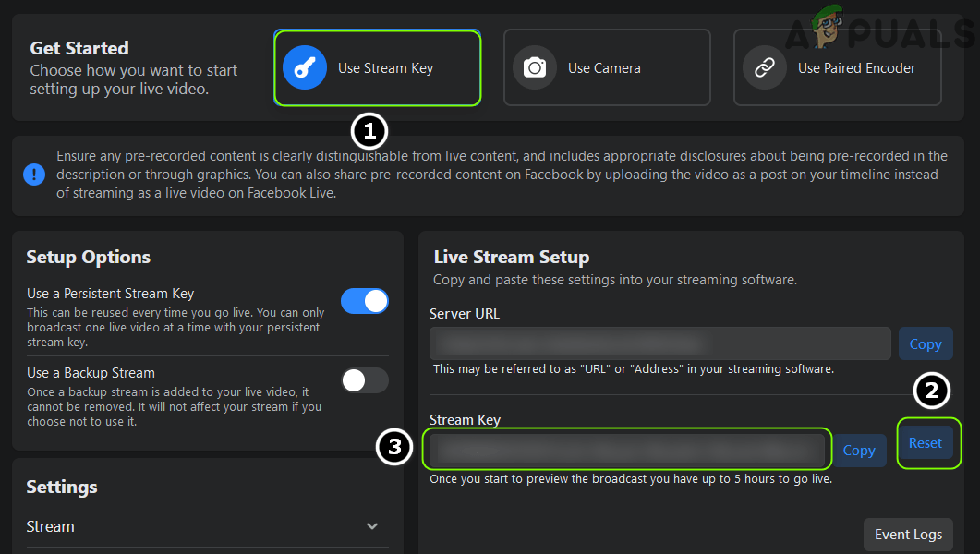Image resolution: width=980 pixels, height=554 pixels.
Task: Enable the Use a Backup Stream toggle
Action: (365, 380)
